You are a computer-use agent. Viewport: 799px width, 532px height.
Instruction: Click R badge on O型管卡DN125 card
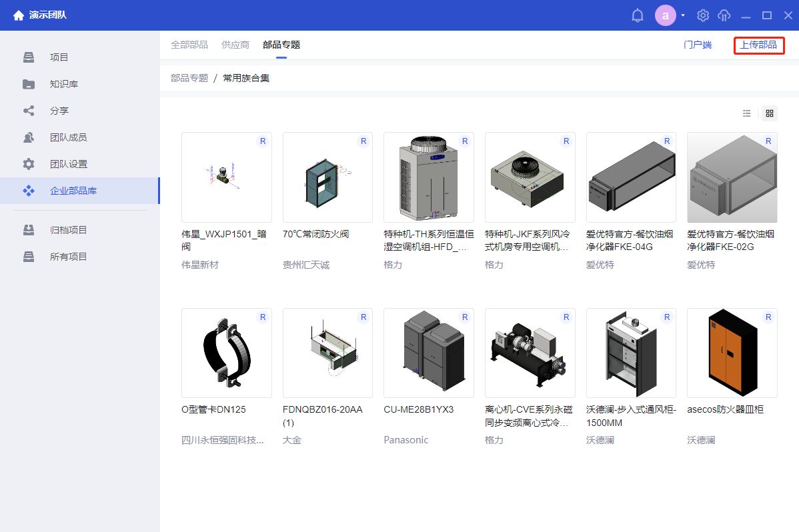(x=262, y=317)
